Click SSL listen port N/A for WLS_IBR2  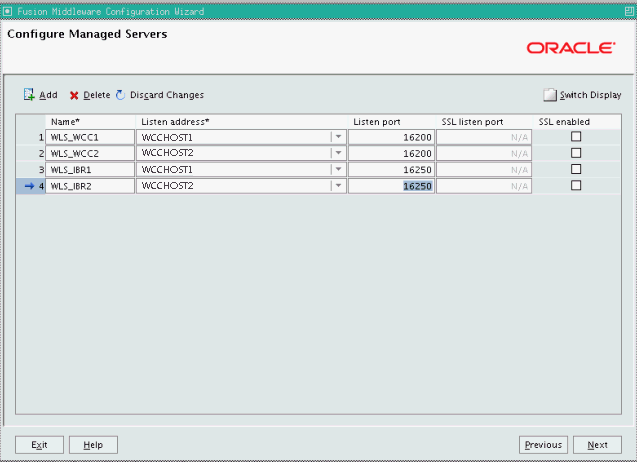(x=484, y=186)
